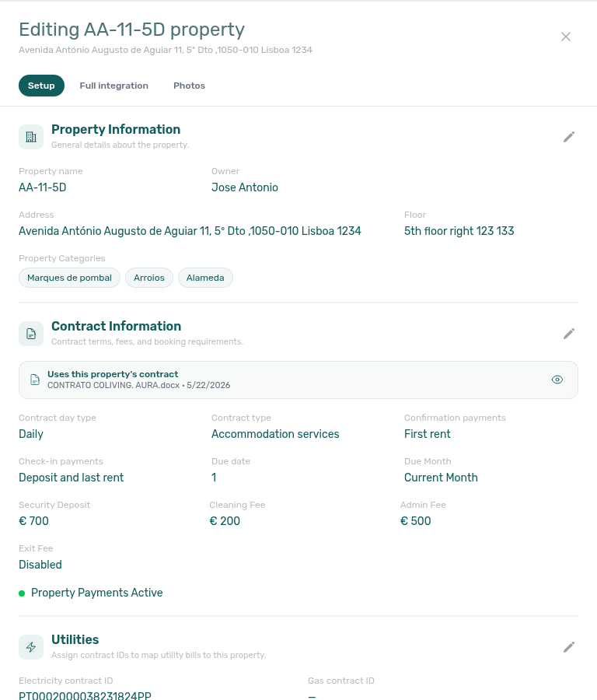Preview contract using the eye icon

pos(557,380)
